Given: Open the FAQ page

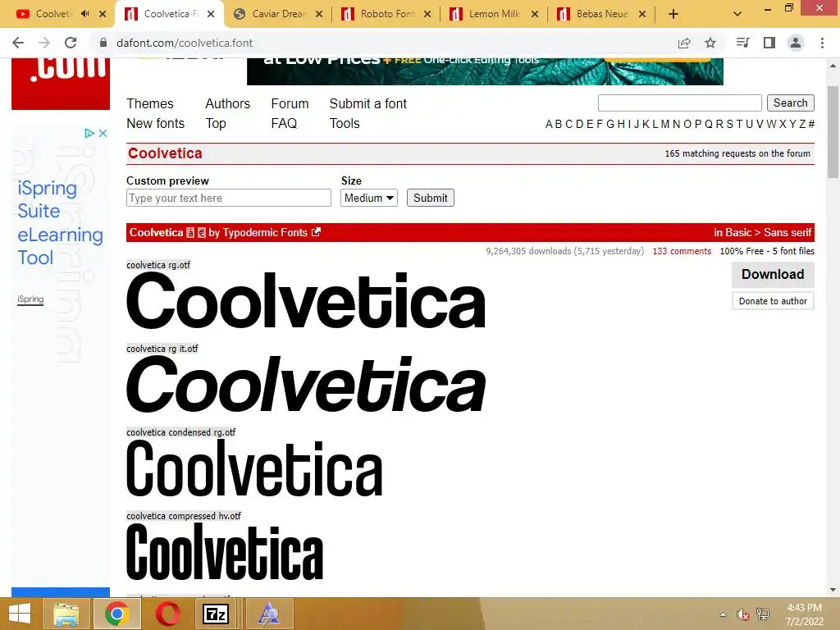Looking at the screenshot, I should pos(284,123).
